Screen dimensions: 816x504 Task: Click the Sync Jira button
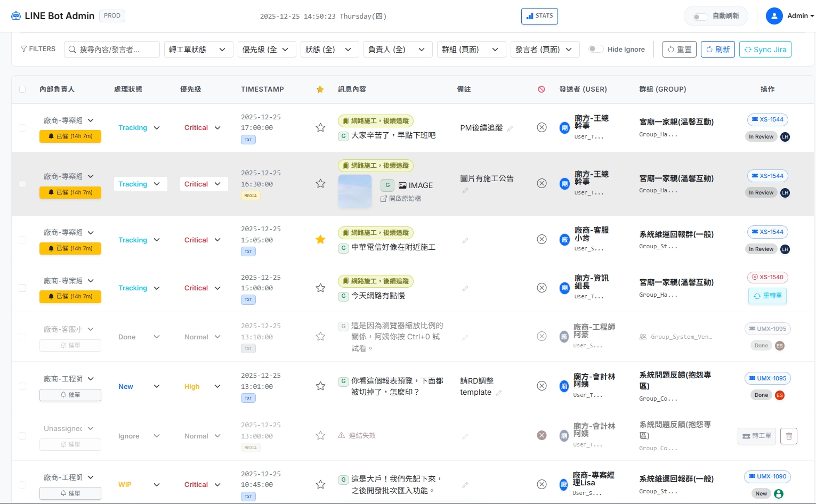765,49
